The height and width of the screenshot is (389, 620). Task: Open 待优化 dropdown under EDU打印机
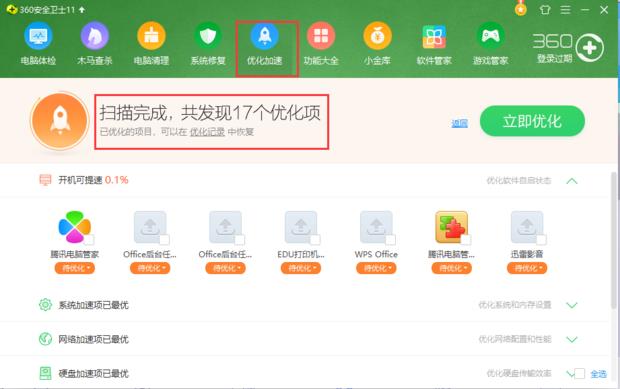point(301,268)
